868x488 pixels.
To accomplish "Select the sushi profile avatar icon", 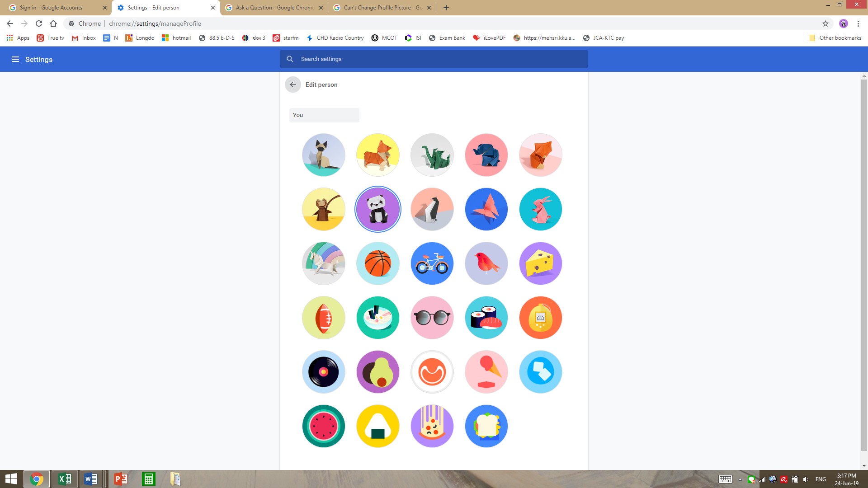I will tap(486, 317).
